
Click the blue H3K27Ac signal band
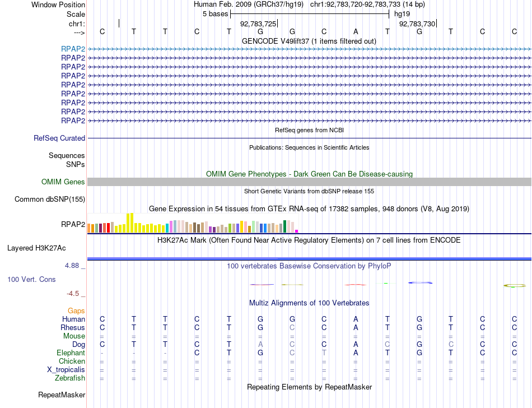(x=309, y=259)
